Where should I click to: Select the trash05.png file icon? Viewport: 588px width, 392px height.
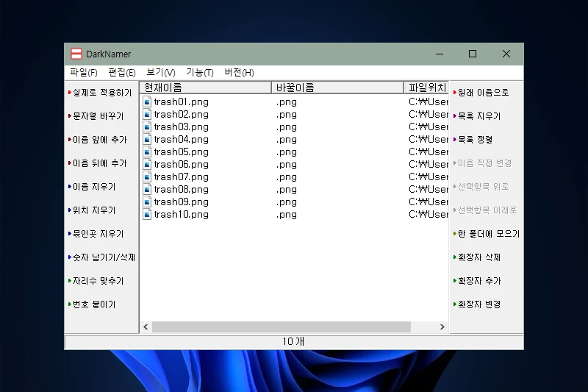pyautogui.click(x=147, y=152)
